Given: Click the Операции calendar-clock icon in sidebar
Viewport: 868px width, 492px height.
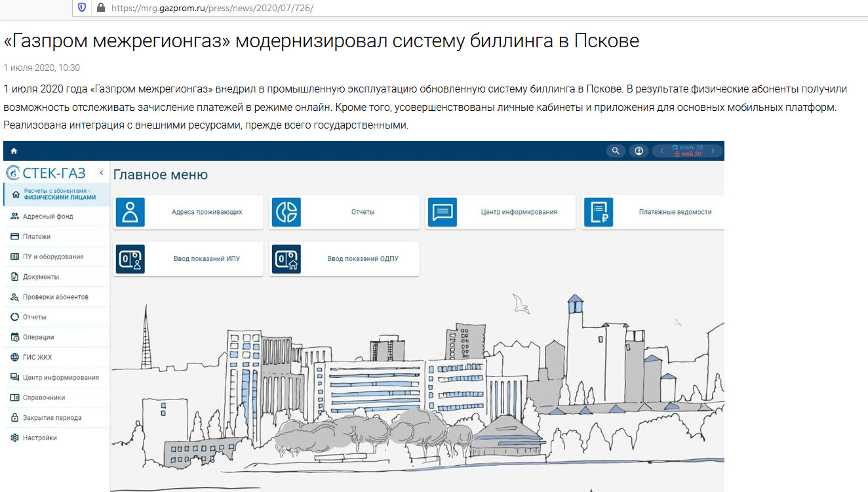Looking at the screenshot, I should coord(14,337).
